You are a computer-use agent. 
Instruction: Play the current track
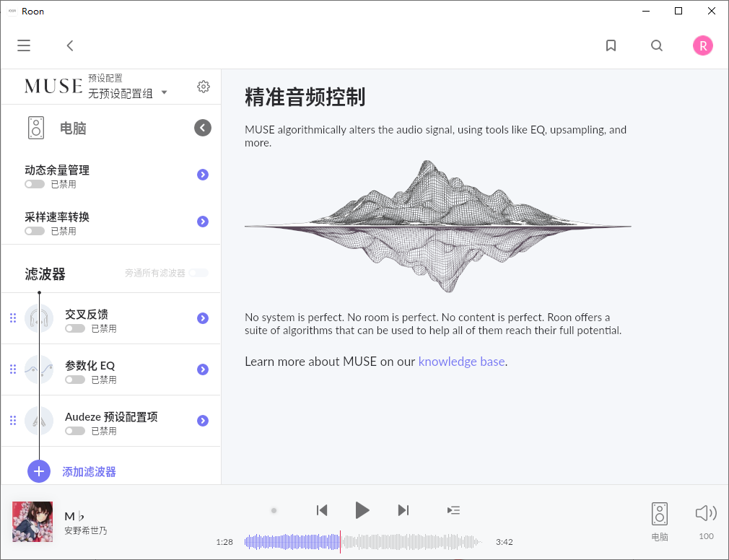click(x=362, y=510)
